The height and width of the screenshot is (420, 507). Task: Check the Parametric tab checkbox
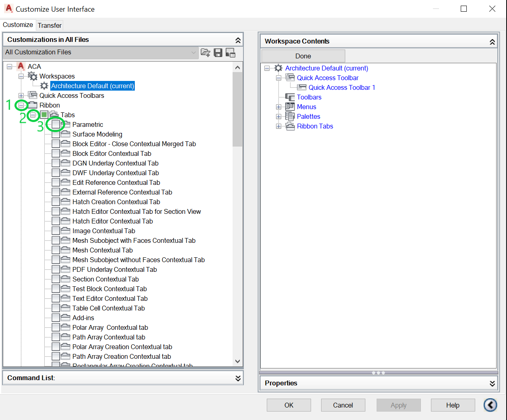56,124
